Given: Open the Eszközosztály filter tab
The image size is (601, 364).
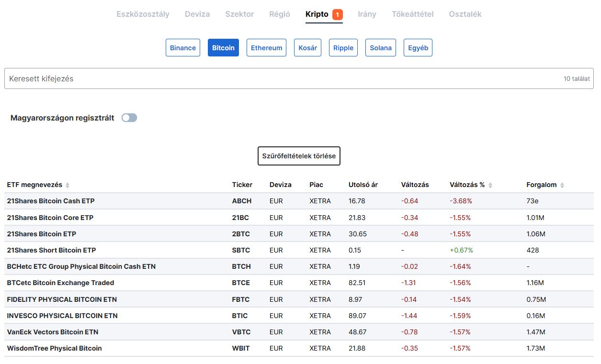Looking at the screenshot, I should tap(143, 14).
